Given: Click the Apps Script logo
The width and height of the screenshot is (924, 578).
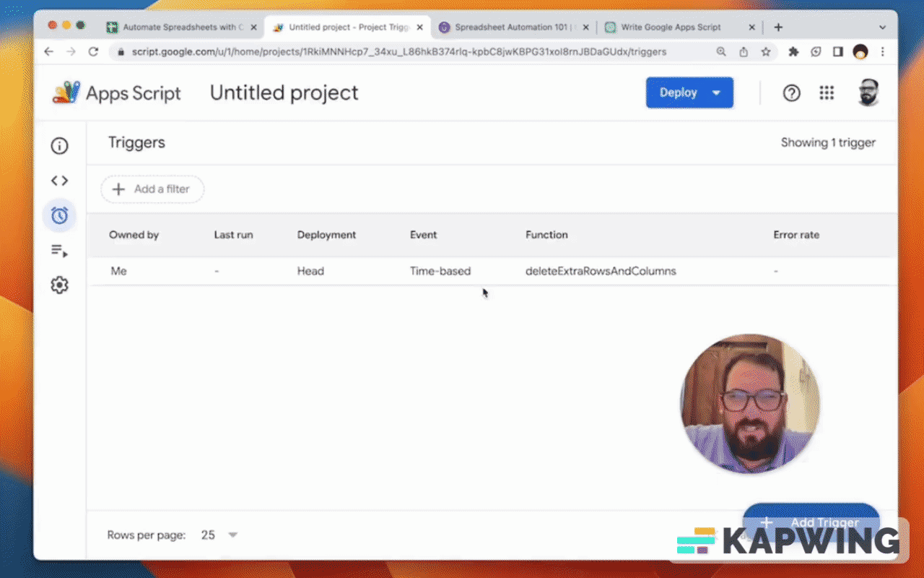Looking at the screenshot, I should [117, 93].
